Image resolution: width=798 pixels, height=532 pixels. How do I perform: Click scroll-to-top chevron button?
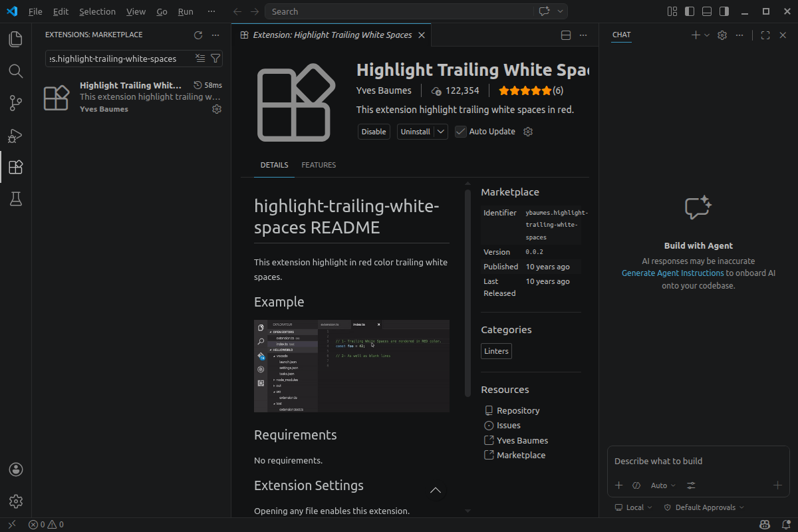(436, 491)
